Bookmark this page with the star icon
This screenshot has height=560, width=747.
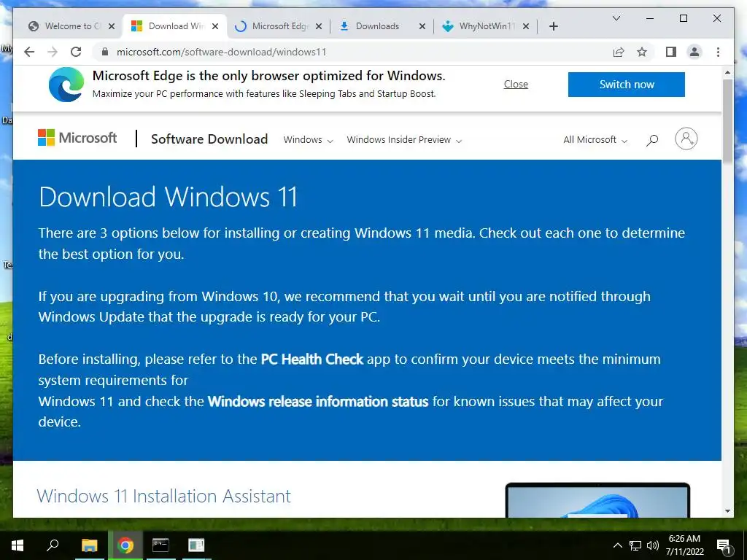coord(642,52)
